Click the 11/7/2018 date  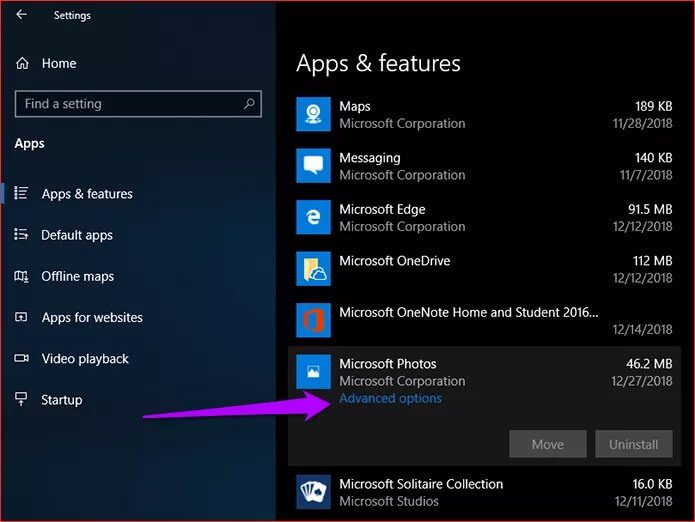[x=646, y=175]
